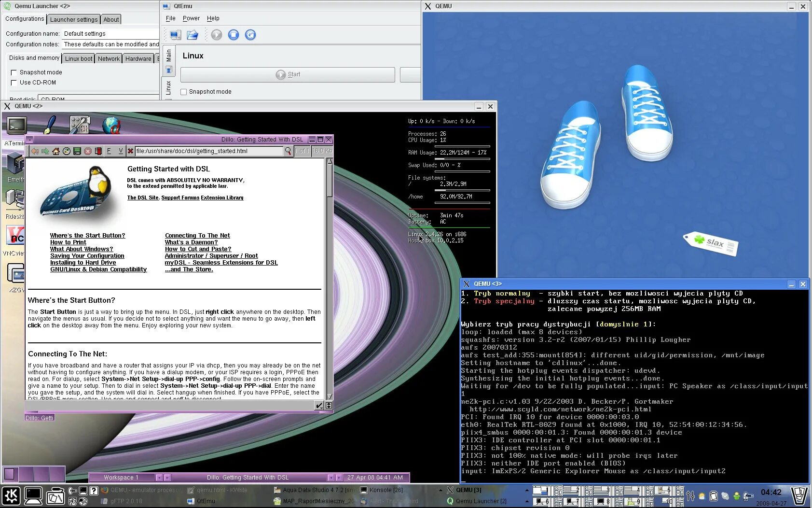Click Dillo stop loading icon
The image size is (812, 508).
pos(88,151)
